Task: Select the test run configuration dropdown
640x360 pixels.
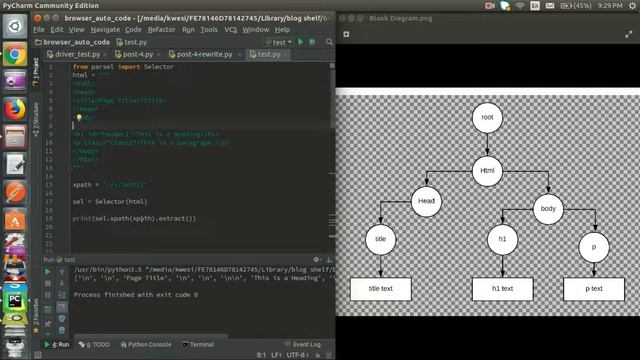Action: click(278, 42)
